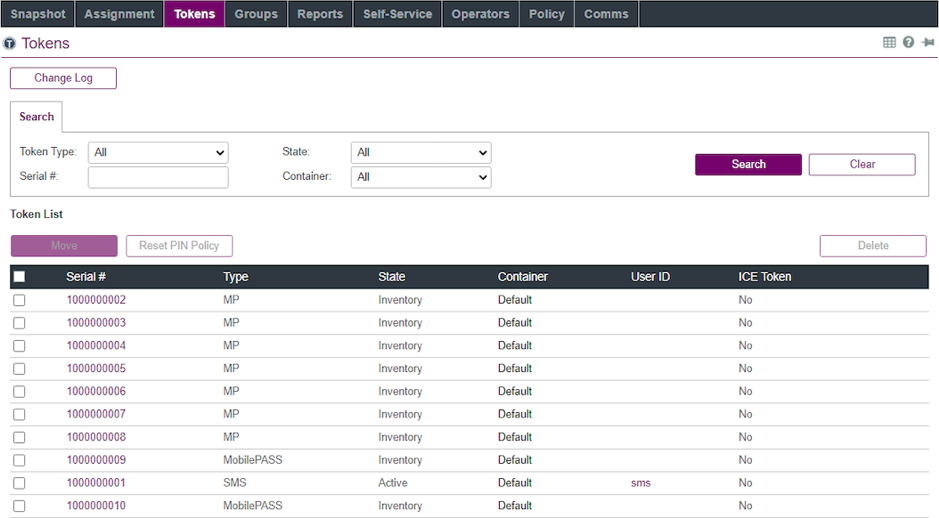Go to the Policy tab
939x518 pixels.
(x=546, y=14)
